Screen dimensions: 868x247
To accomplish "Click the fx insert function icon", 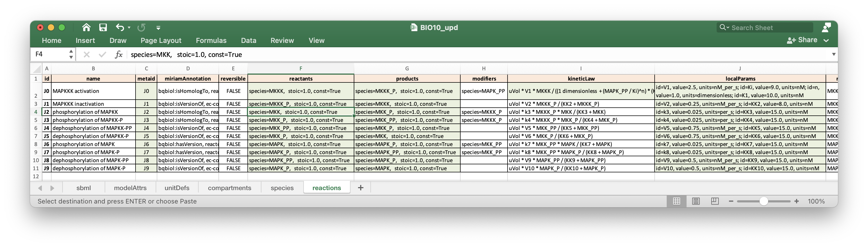I will 119,54.
